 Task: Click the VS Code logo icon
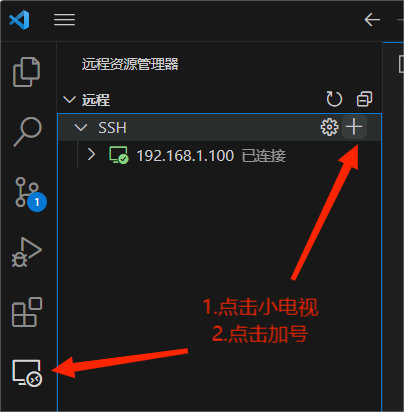coord(19,20)
